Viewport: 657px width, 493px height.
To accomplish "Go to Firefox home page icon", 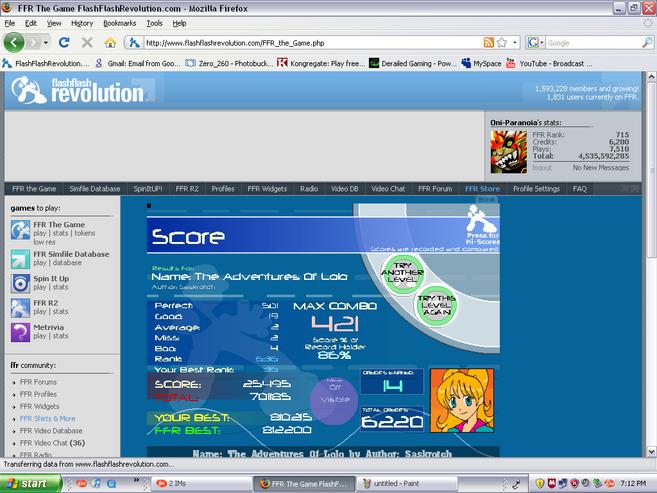I will tap(110, 42).
